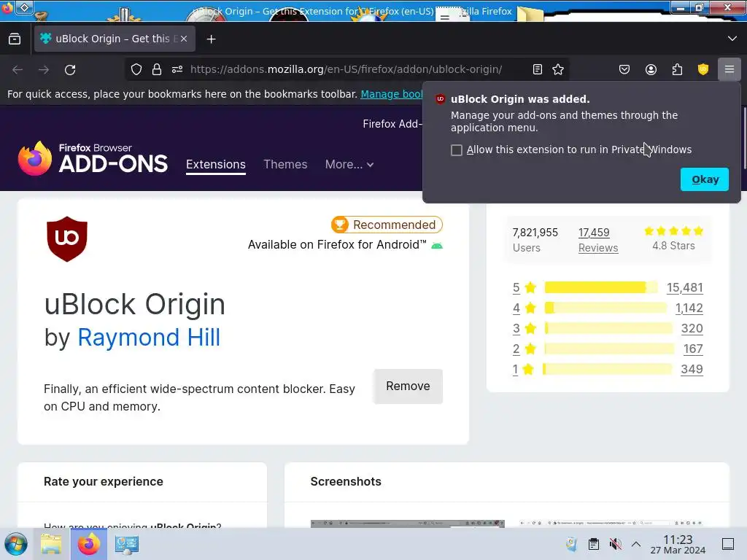Open 17,459 Reviews link
Viewport: 747px width, 560px height.
coord(598,240)
